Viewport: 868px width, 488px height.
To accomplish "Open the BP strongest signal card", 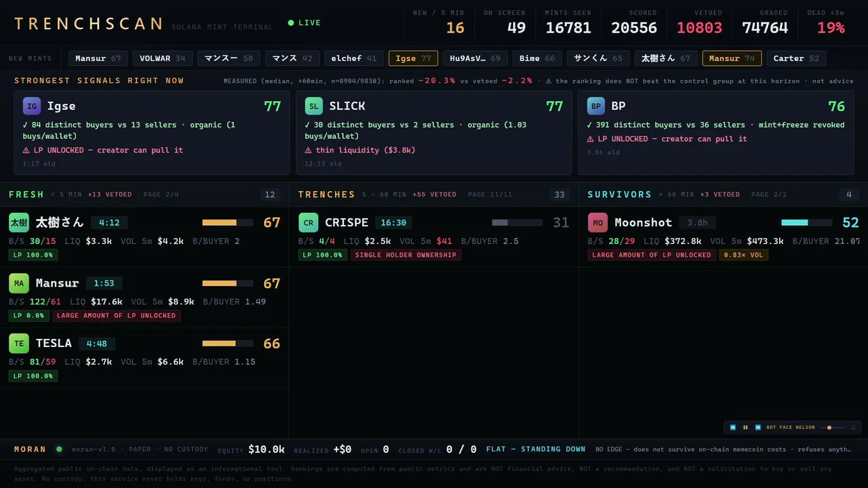I will 716,133.
